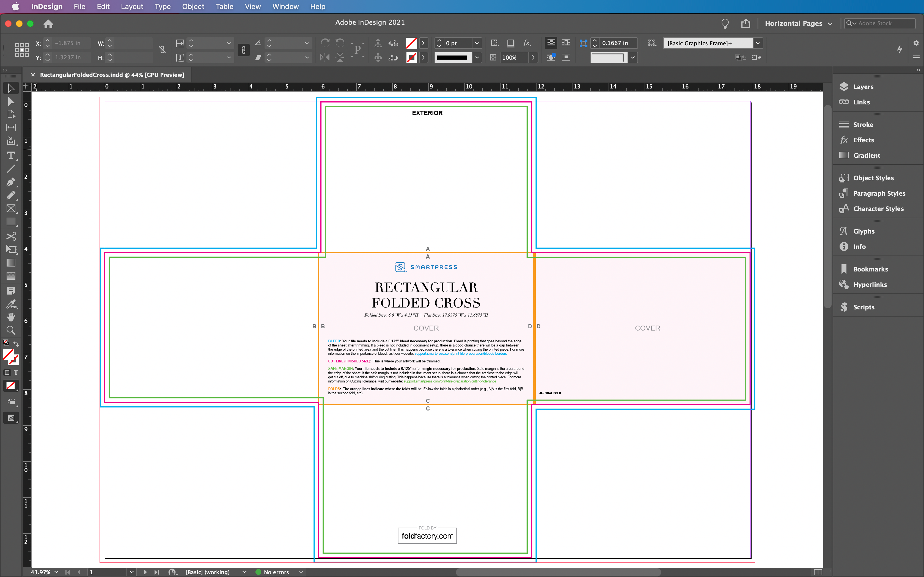Select the Scissors tool
The image size is (924, 577).
click(11, 236)
